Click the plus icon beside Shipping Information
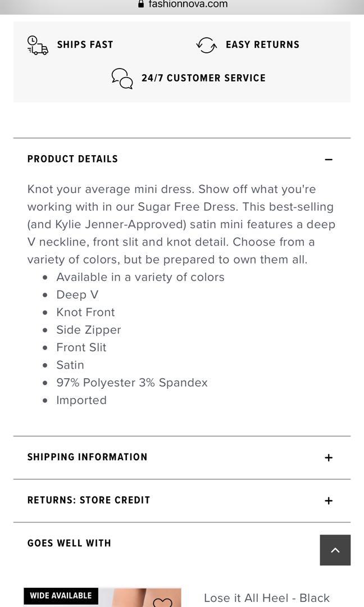Screen dimensions: 364x607 point(329,457)
